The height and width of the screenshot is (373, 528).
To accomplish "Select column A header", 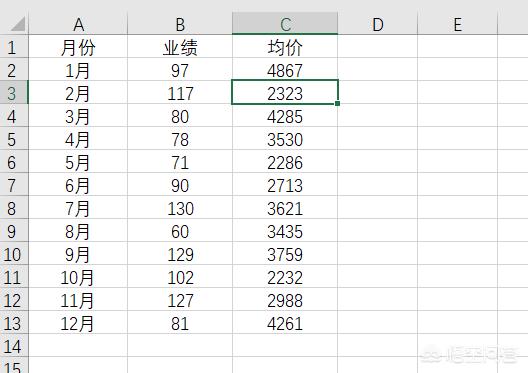I will [x=78, y=24].
